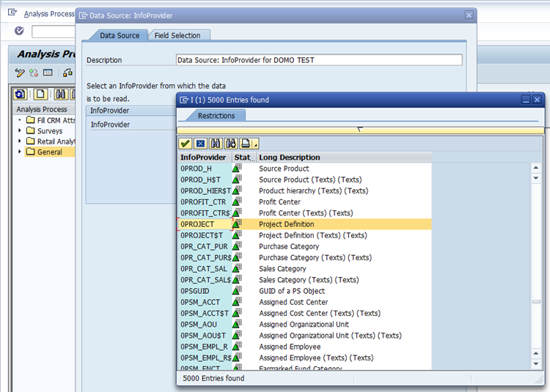Cancel the search help with the X icon
Screen dimensions: 550x392
pyautogui.click(x=200, y=144)
